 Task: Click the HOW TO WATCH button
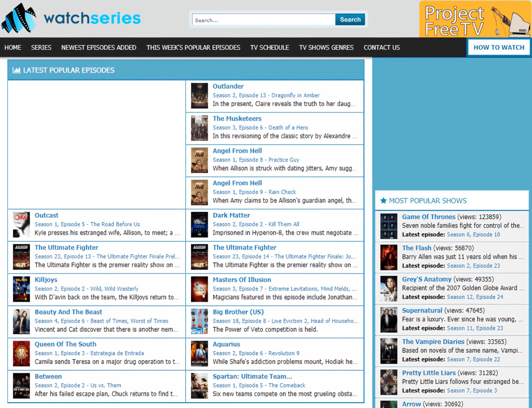[499, 47]
